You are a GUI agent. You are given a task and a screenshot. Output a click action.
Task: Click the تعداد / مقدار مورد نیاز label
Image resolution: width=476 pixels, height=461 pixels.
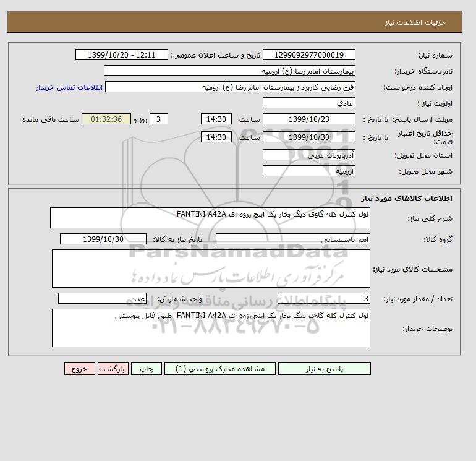[418, 299]
